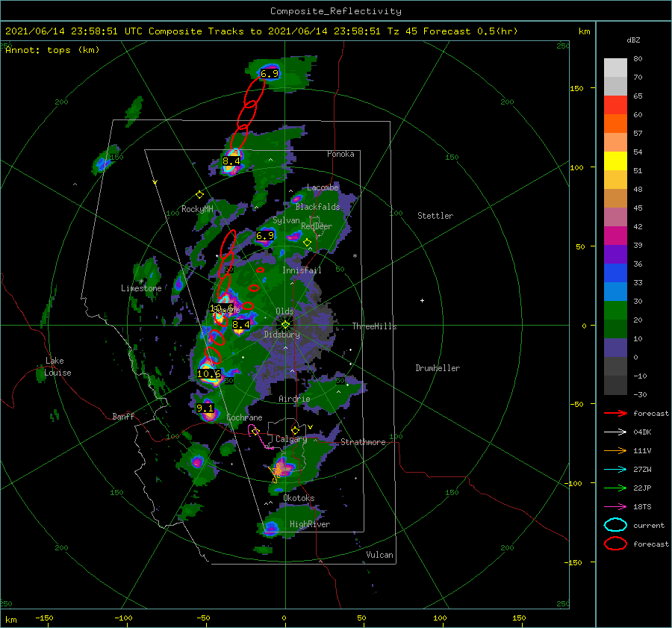Click the Ponoka city label
This screenshot has height=628, width=672.
pyautogui.click(x=340, y=154)
